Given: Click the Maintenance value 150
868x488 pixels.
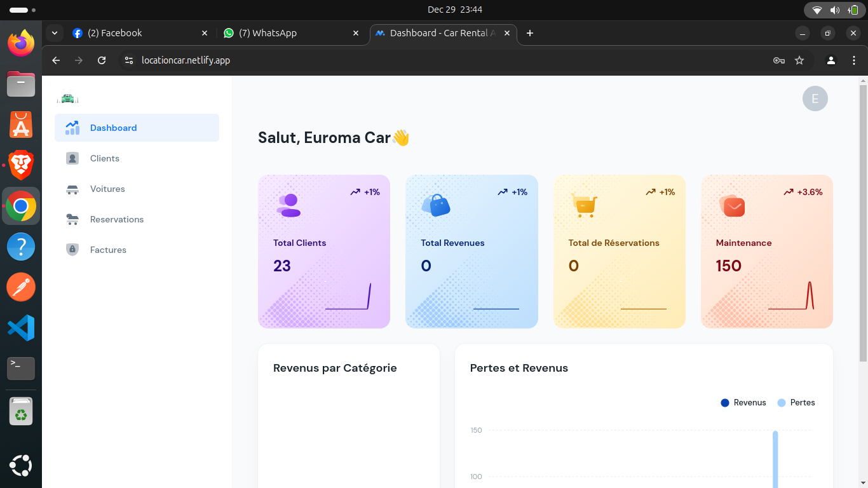Looking at the screenshot, I should click(x=729, y=266).
